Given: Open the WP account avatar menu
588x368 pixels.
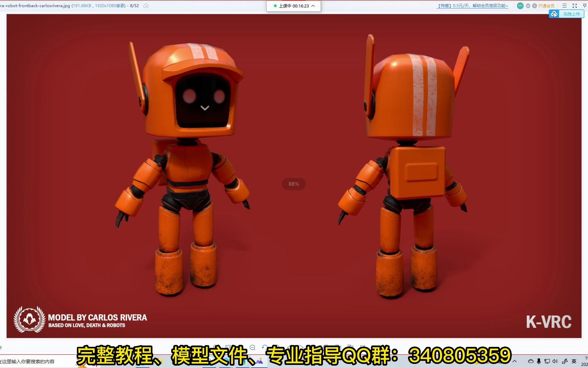Looking at the screenshot, I should 520,6.
